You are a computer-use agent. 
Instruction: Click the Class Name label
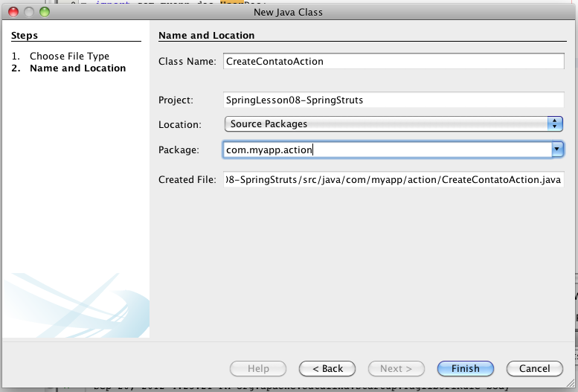tap(187, 62)
